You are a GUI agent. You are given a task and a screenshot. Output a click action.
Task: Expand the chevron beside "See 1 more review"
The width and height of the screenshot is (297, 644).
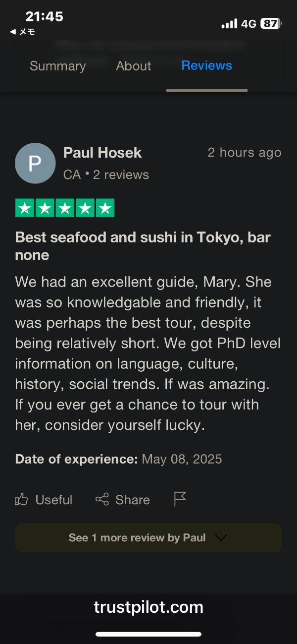[x=221, y=537]
